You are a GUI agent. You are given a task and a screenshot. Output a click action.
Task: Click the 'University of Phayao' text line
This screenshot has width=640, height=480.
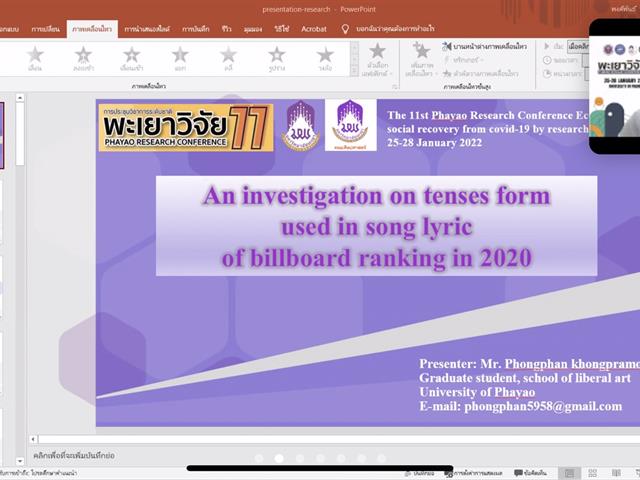click(x=477, y=392)
